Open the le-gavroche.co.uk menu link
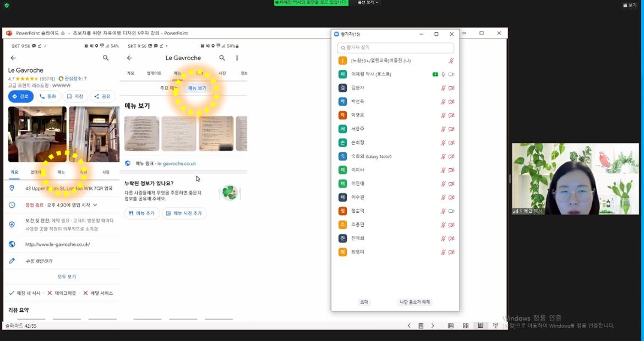Screen dimensions: 644x341 pyautogui.click(x=177, y=163)
